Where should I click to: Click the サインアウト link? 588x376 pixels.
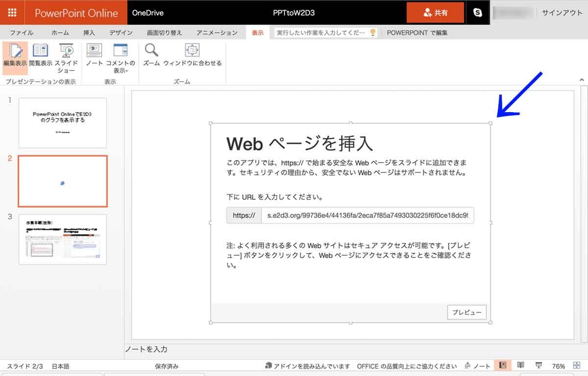click(x=562, y=13)
